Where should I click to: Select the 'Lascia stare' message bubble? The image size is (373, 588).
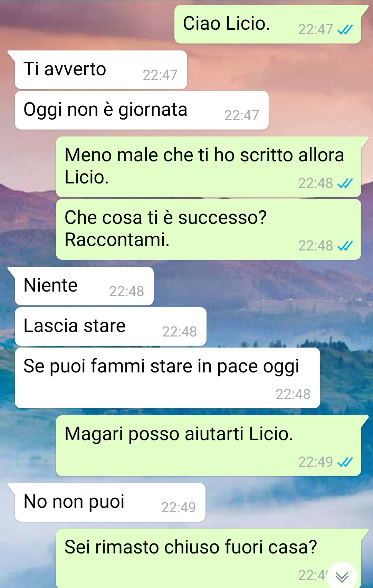pyautogui.click(x=111, y=326)
